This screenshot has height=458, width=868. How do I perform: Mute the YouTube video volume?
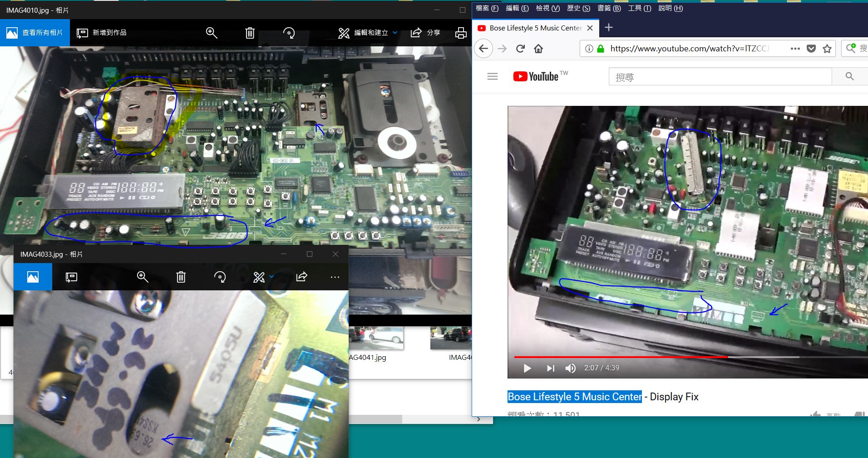pos(570,368)
